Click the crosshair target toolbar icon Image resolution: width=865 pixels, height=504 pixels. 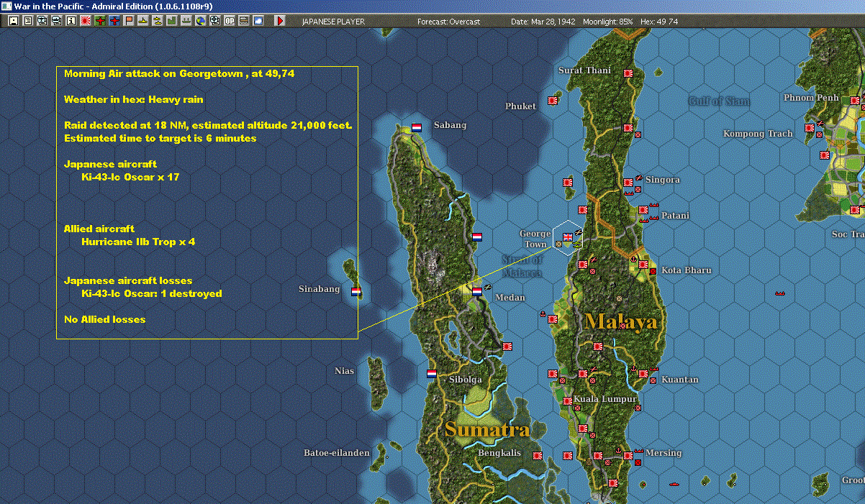(214, 21)
